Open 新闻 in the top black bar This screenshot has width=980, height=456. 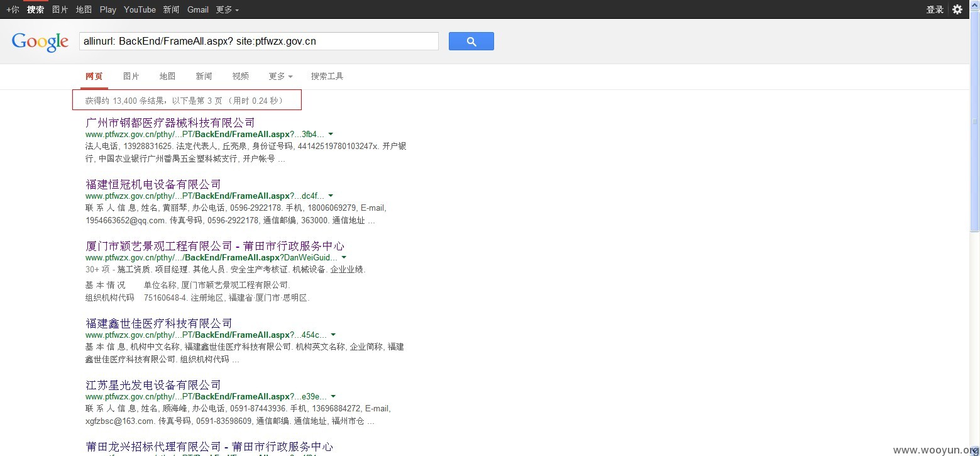tap(171, 9)
